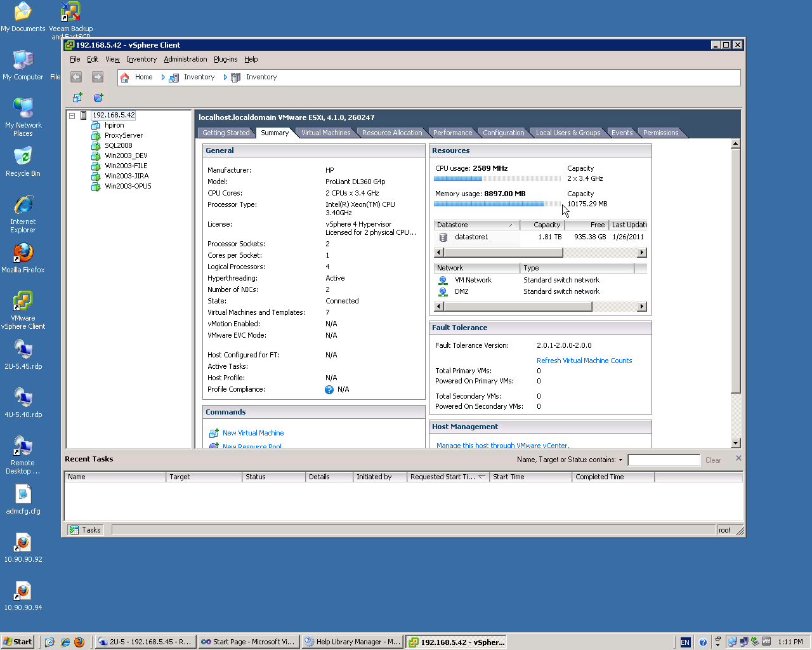This screenshot has width=812, height=650.
Task: Select the admcfg.cfg file on desktop
Action: (23, 500)
